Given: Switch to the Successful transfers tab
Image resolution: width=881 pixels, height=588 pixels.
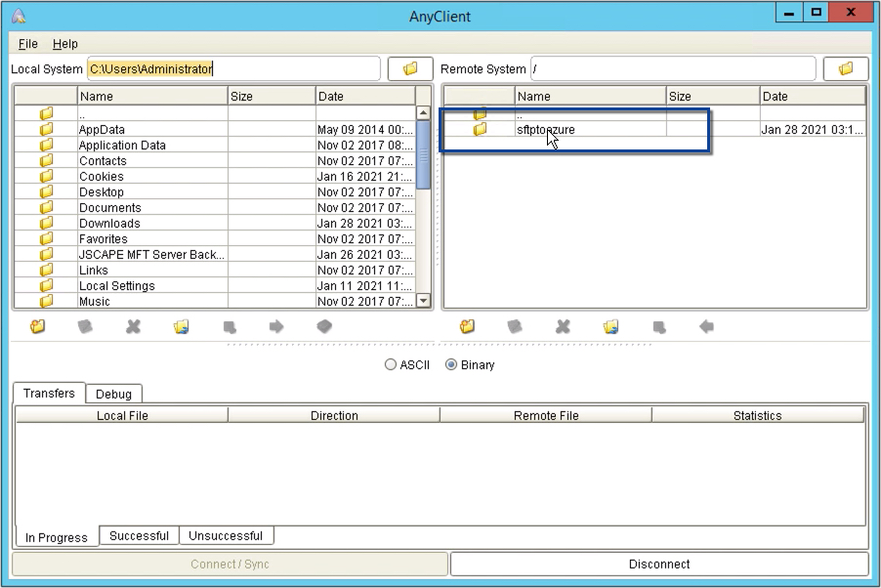Looking at the screenshot, I should (x=139, y=535).
